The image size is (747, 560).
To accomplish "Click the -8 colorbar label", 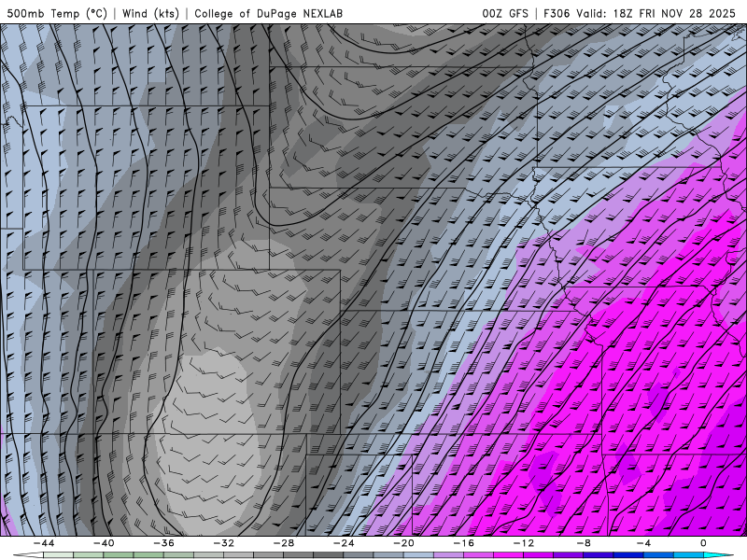I will [584, 543].
